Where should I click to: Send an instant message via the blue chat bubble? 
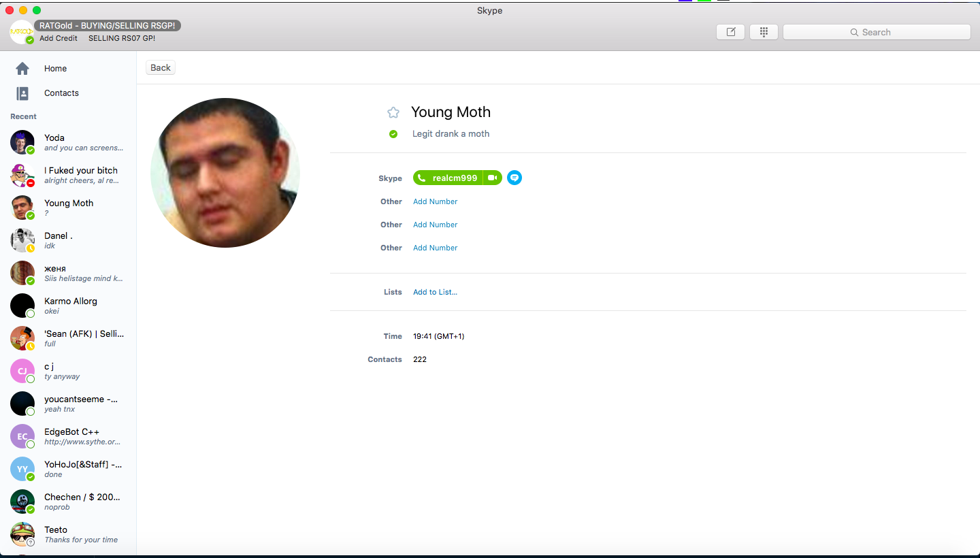pos(514,178)
